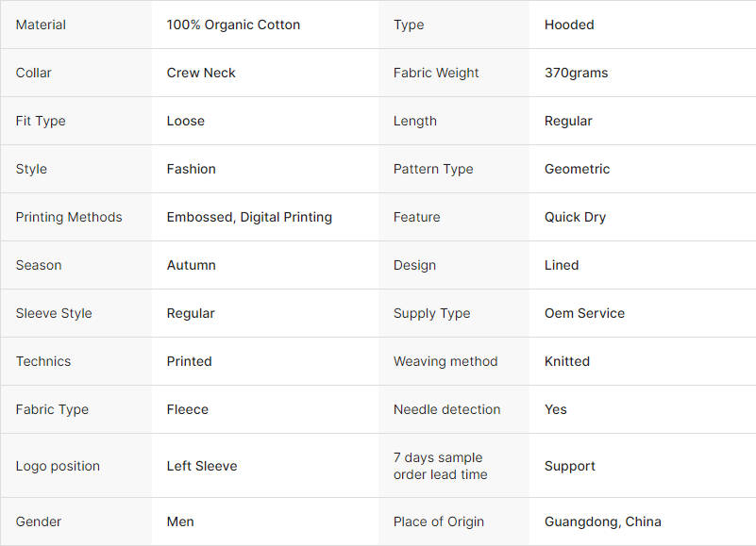Click the Oem Service supply type value

coord(584,313)
